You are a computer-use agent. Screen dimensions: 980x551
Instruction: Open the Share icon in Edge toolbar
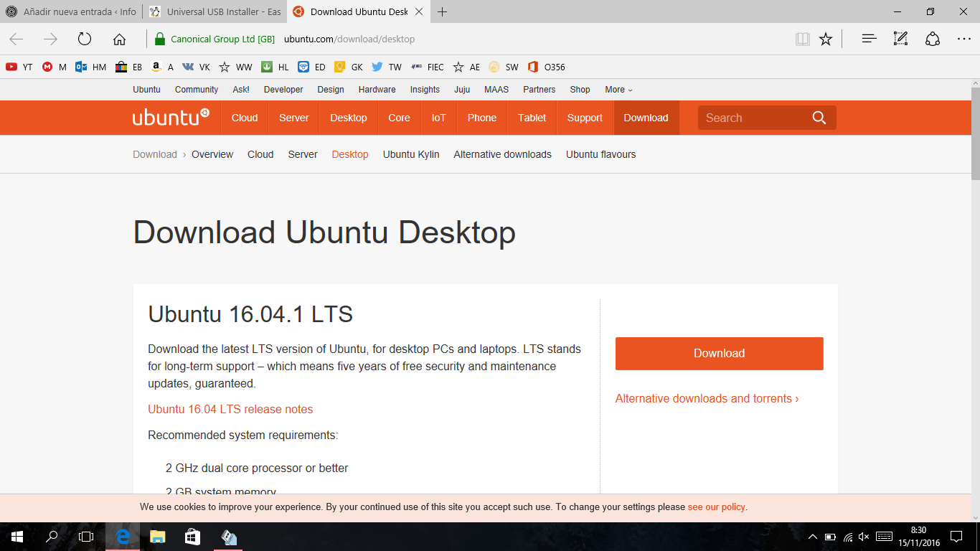point(932,39)
